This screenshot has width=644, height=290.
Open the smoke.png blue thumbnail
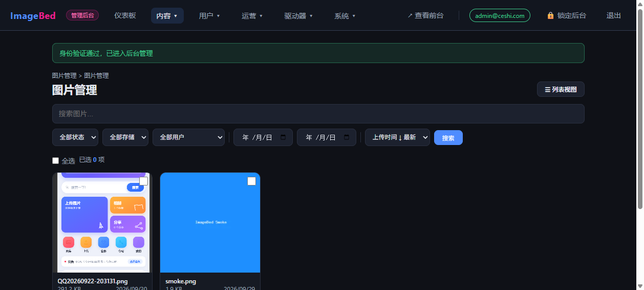[x=210, y=222]
